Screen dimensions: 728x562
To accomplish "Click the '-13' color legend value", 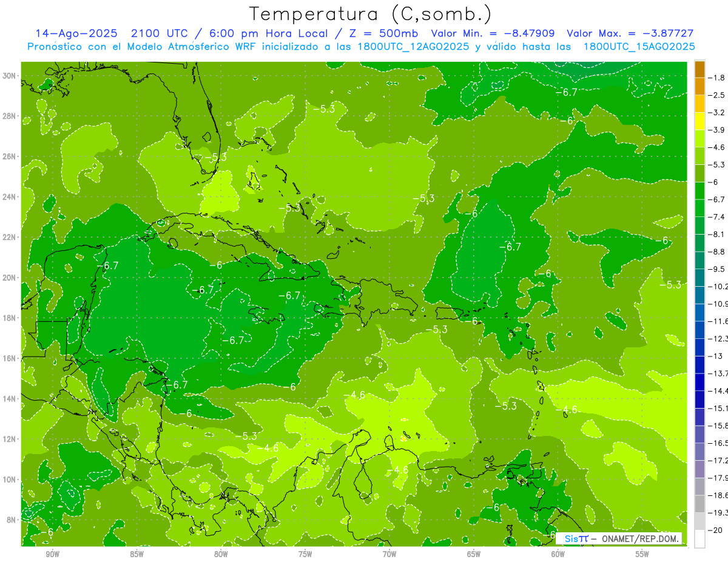I will [x=716, y=356].
